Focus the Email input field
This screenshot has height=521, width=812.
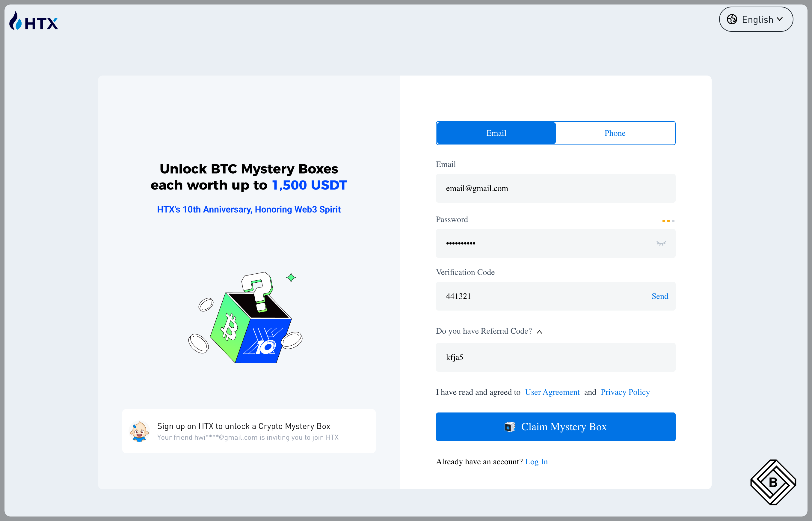point(556,189)
